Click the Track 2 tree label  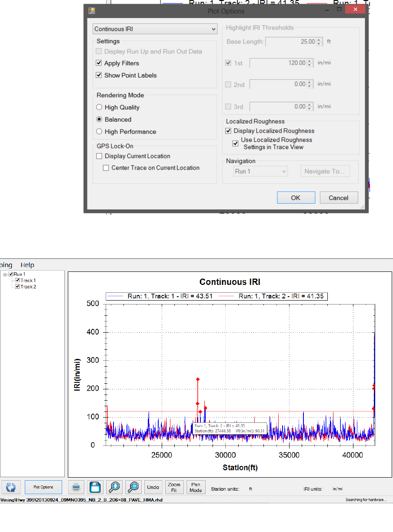28,287
